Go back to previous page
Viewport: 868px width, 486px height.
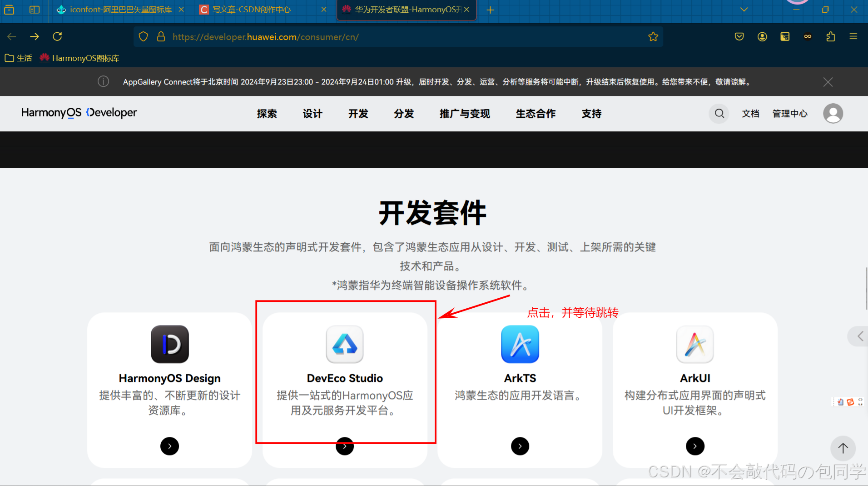click(12, 36)
